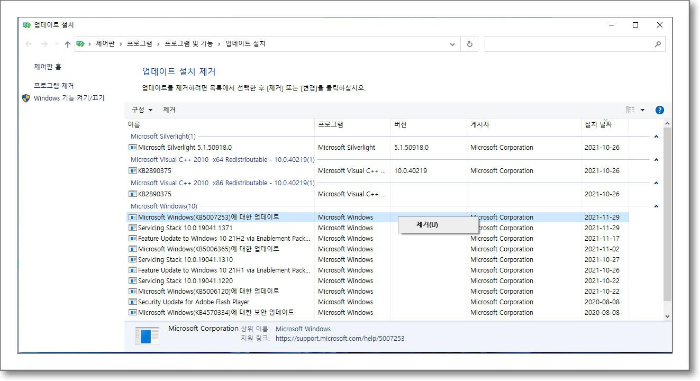Click the Programs breadcrumb in address bar
Viewport: 700px width, 381px height.
pos(140,44)
